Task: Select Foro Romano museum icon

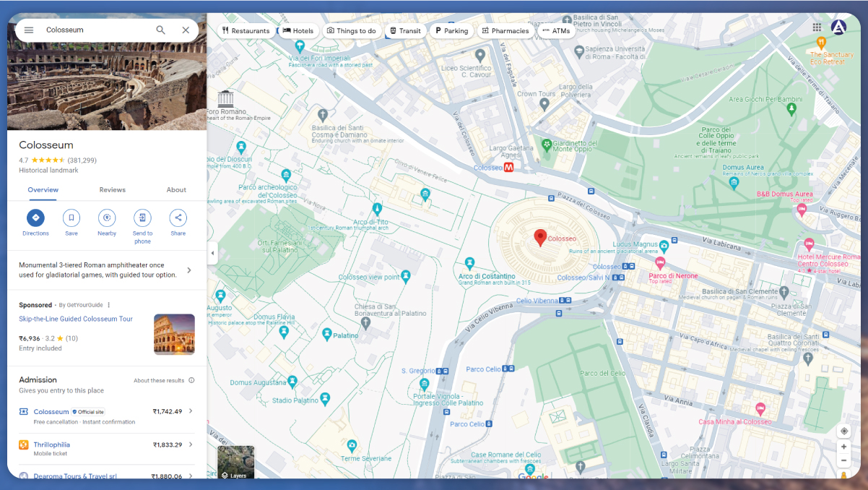Action: click(226, 99)
